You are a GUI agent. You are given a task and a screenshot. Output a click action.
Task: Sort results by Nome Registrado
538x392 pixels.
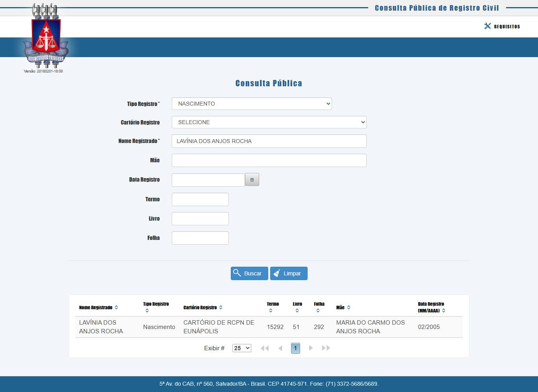tap(116, 307)
